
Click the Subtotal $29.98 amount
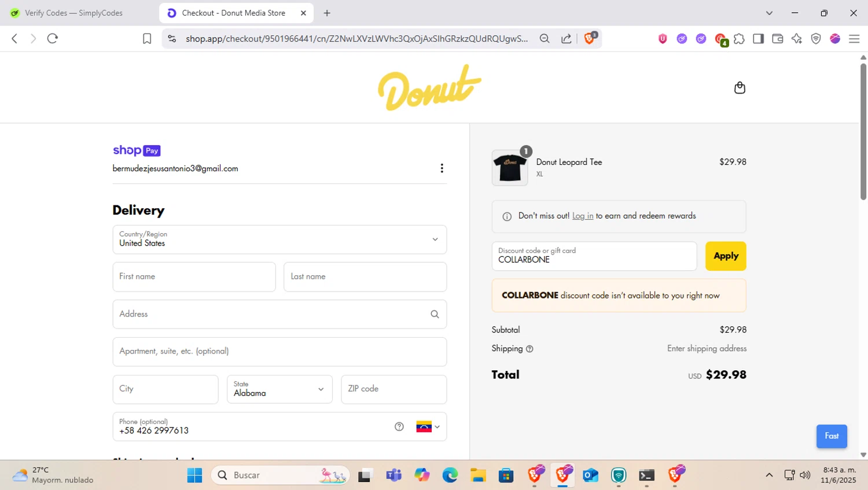point(733,330)
